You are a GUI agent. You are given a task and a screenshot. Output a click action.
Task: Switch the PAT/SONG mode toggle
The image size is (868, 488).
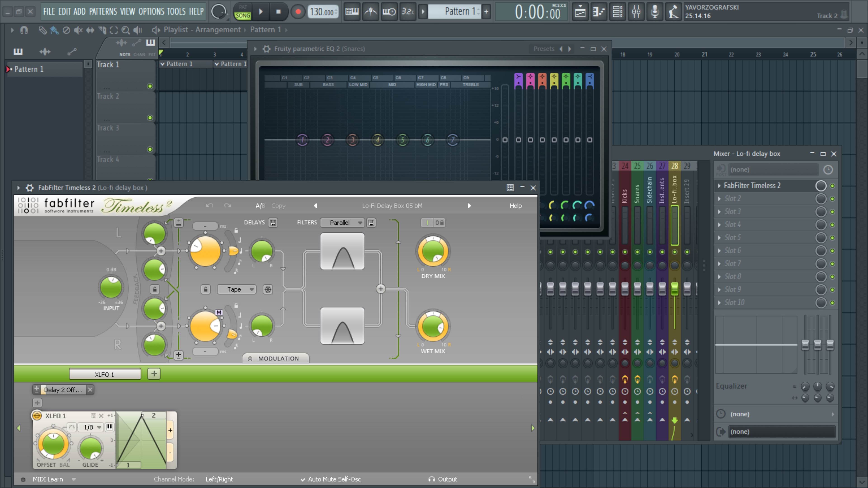click(243, 12)
